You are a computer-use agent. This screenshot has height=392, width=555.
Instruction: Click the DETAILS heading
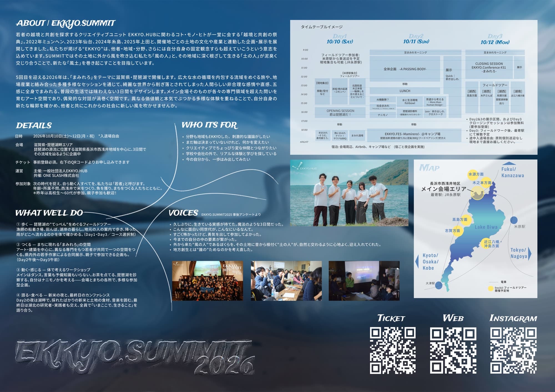(34, 126)
